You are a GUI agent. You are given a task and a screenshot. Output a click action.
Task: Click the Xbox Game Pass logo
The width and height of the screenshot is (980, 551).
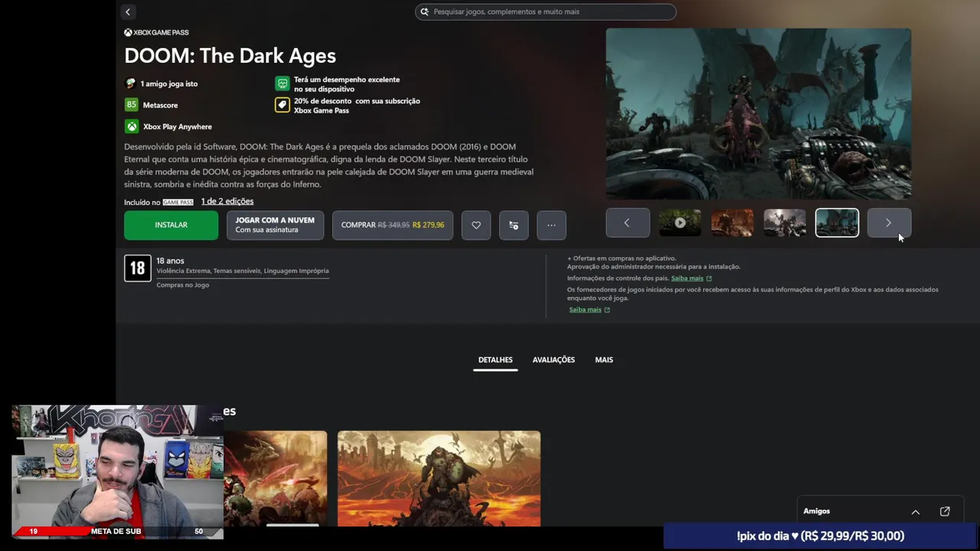click(157, 32)
